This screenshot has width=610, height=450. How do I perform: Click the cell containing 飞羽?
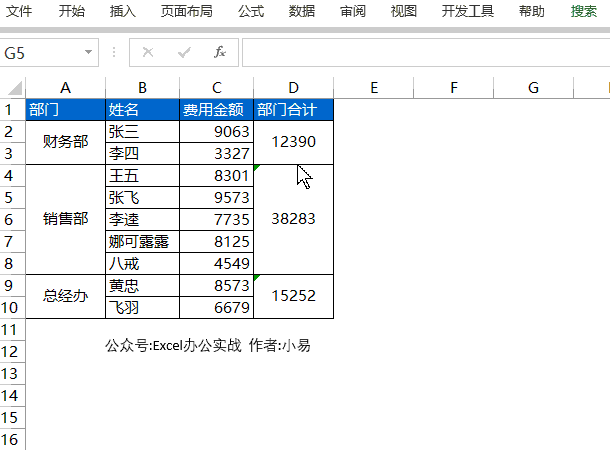[x=142, y=308]
